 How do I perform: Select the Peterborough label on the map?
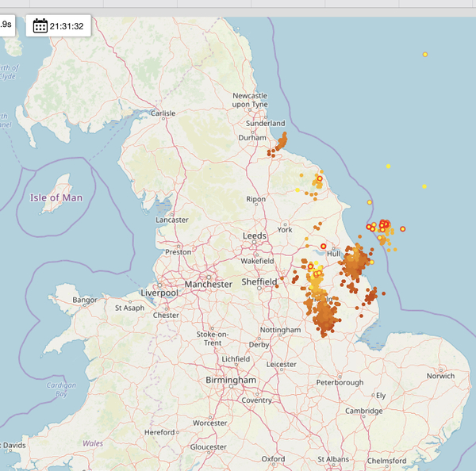[339, 382]
